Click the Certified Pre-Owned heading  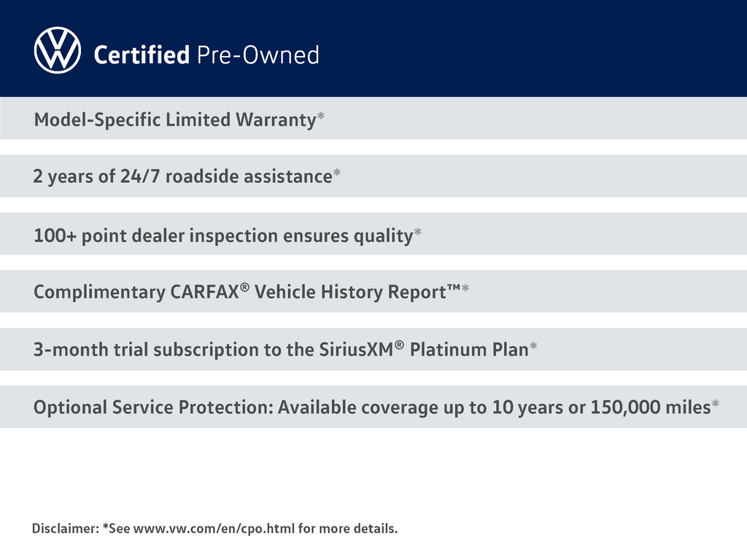[x=206, y=55]
